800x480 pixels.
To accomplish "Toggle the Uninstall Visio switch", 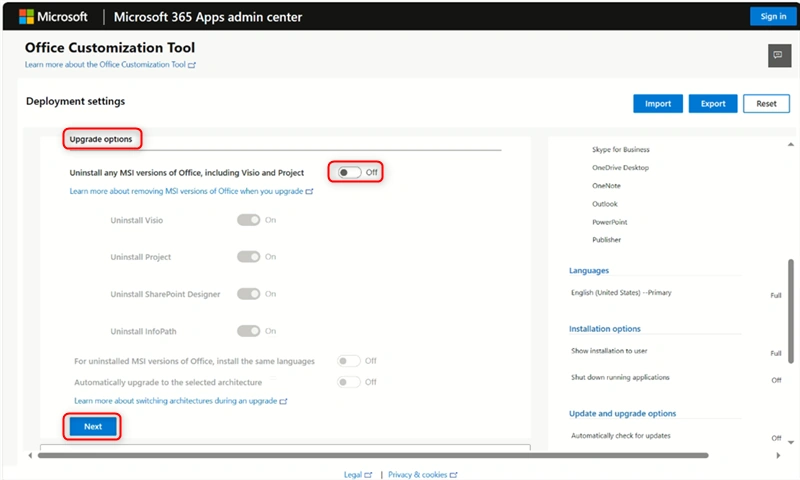I will click(x=248, y=220).
